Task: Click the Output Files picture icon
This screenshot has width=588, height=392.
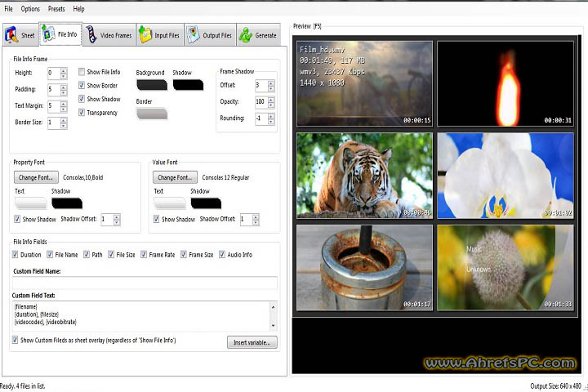Action: pyautogui.click(x=193, y=35)
